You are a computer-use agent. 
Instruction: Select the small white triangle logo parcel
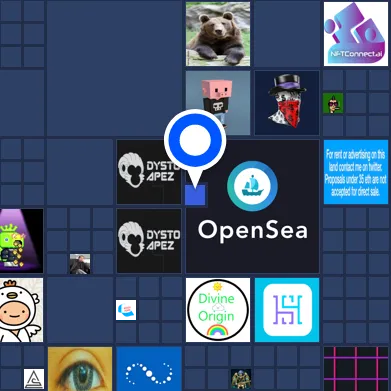click(x=34, y=379)
